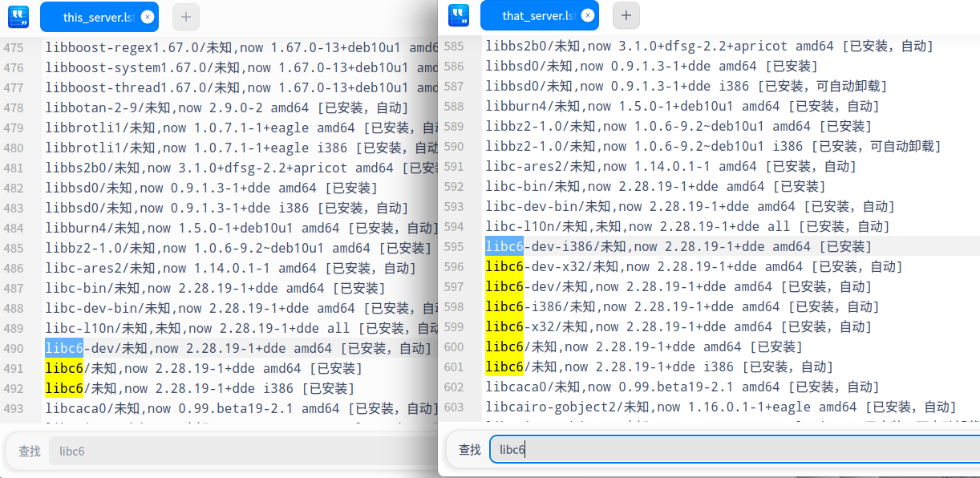Screen dimensions: 980x478
Task: Click line 492 libc6 i386 in left window
Action: pos(200,388)
